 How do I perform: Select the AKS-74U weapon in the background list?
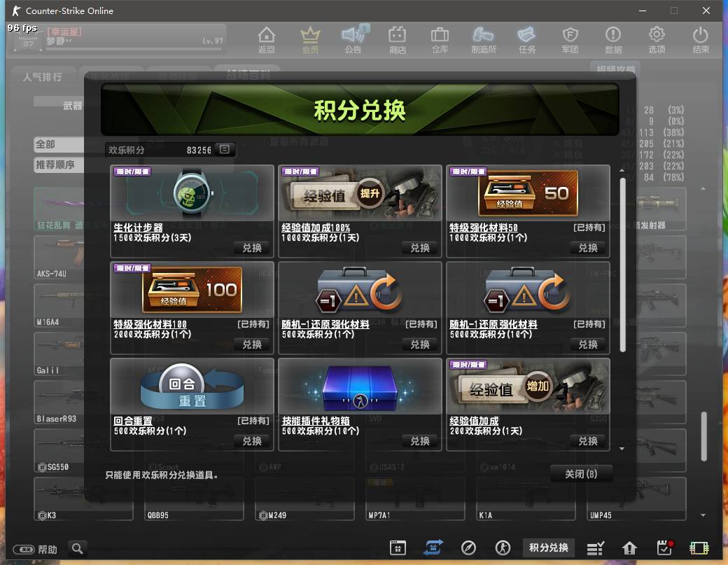pos(59,257)
